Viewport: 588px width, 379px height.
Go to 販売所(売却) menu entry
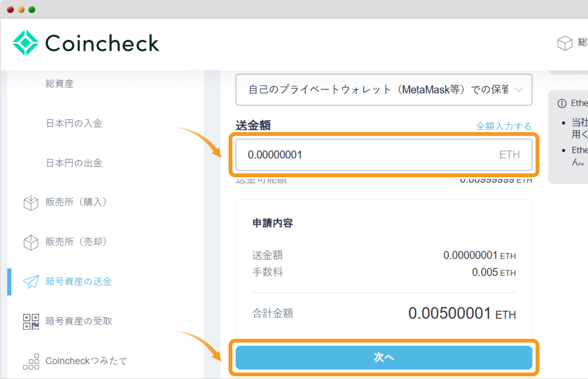(76, 242)
